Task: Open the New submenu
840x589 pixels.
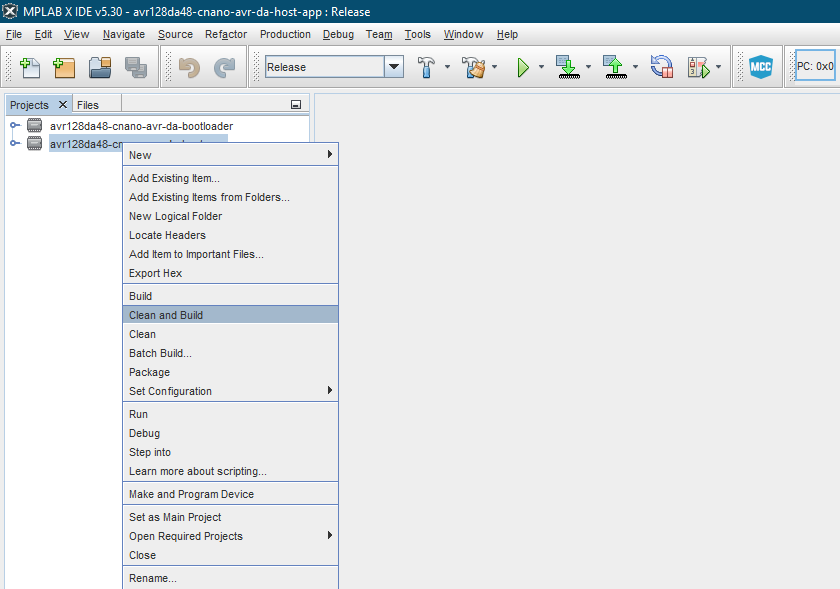Action: [x=231, y=155]
